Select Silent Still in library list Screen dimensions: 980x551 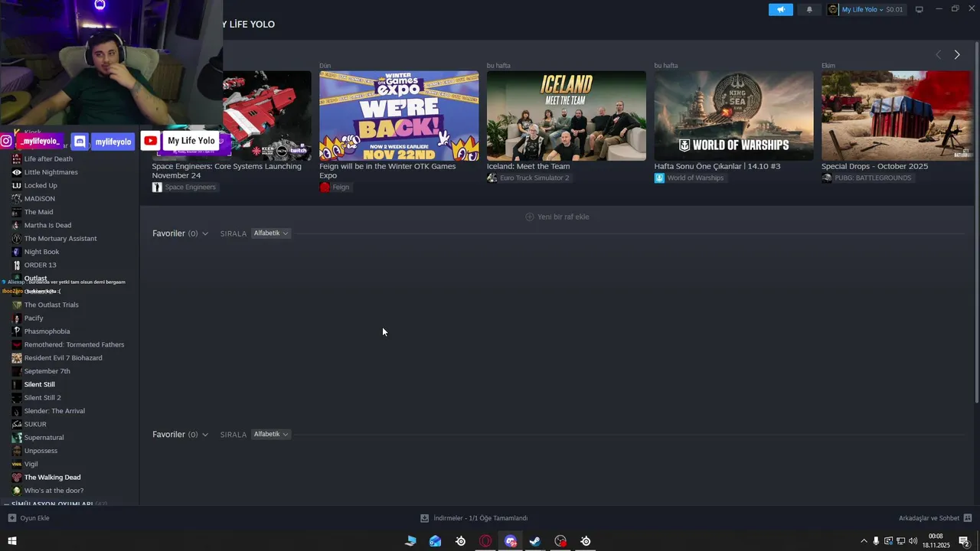[x=39, y=384]
